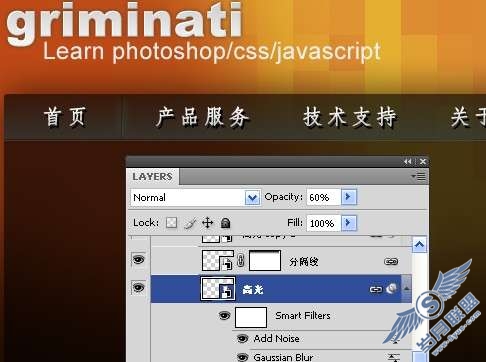
Task: Select the Smart Filters mask thumbnail
Action: 251,317
